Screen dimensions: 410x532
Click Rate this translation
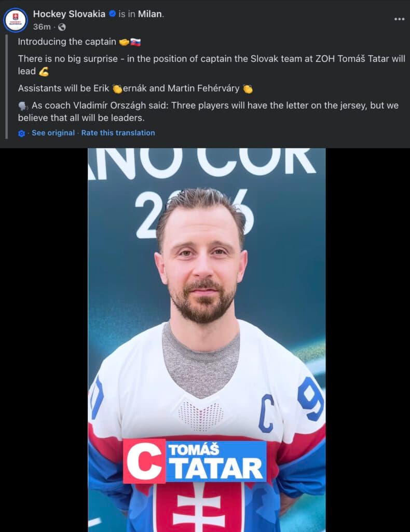(118, 132)
